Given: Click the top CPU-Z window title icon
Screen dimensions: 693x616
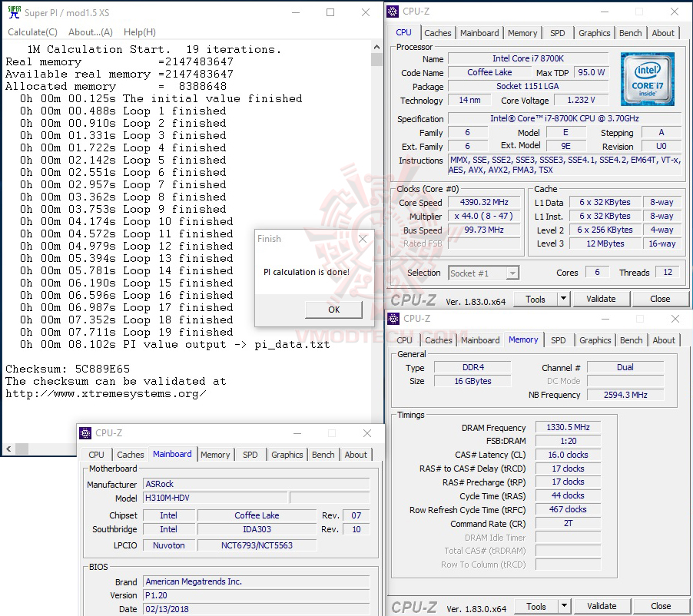Looking at the screenshot, I should tap(393, 12).
